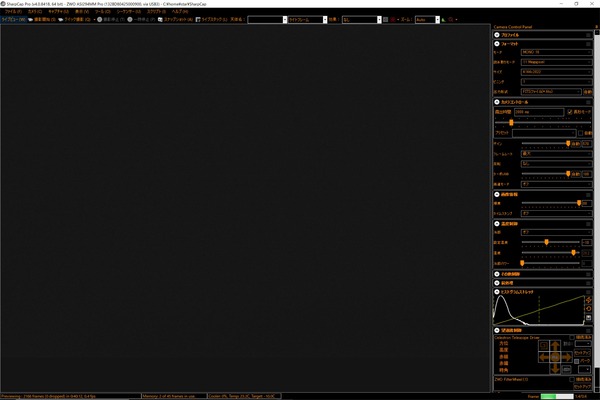Image resolution: width=600 pixels, height=400 pixels.
Task: Click the telescope move up arrow
Action: 555,346
